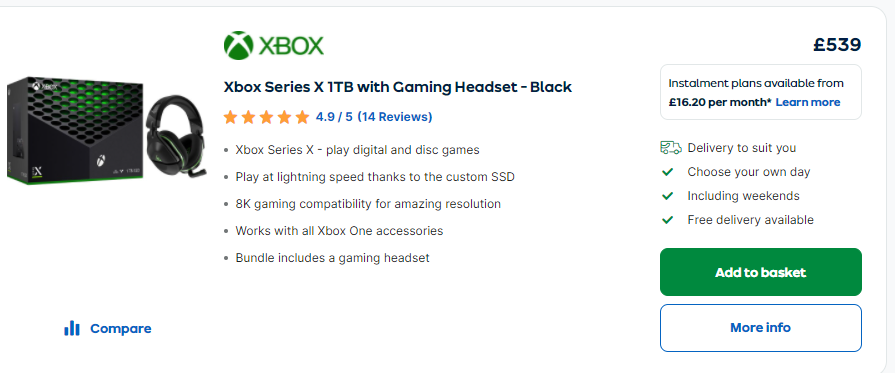Screen dimensions: 895x373
Task: Add the Xbox bundle to basket
Action: (761, 272)
